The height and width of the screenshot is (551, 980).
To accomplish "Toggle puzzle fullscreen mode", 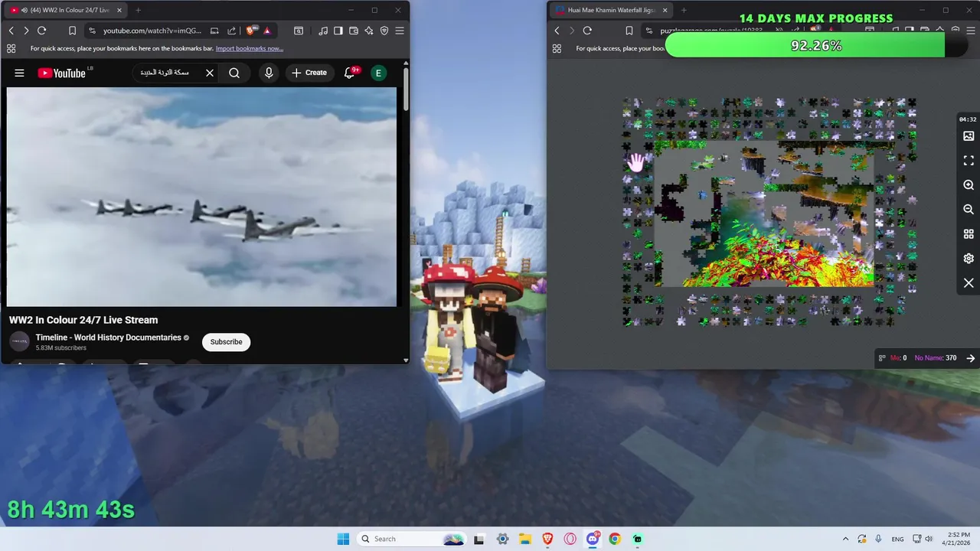I will pos(969,161).
